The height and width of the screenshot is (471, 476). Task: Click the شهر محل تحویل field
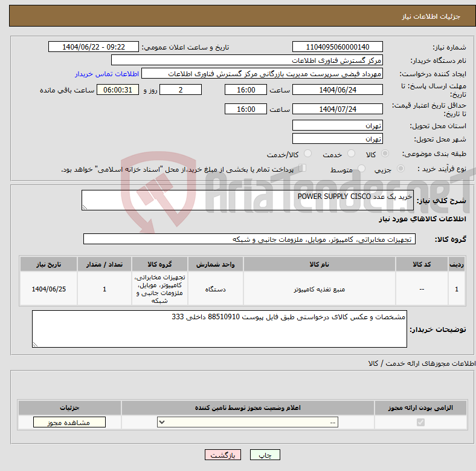(x=338, y=138)
